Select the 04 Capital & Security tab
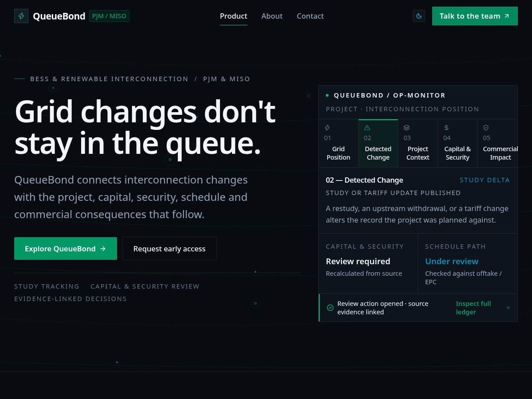This screenshot has height=399, width=532. 458,143
